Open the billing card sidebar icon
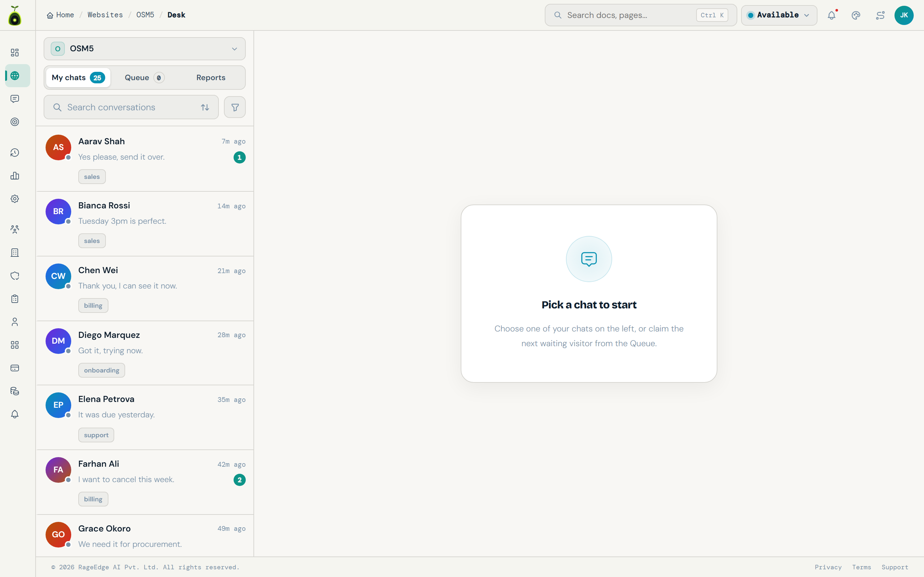Screen dimensions: 924x577 pyautogui.click(x=15, y=368)
